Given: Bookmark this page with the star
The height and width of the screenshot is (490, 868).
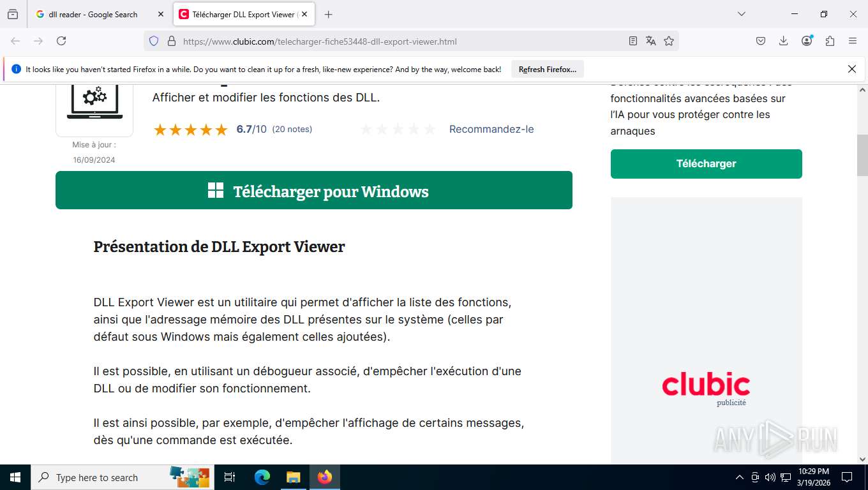Looking at the screenshot, I should pos(668,41).
